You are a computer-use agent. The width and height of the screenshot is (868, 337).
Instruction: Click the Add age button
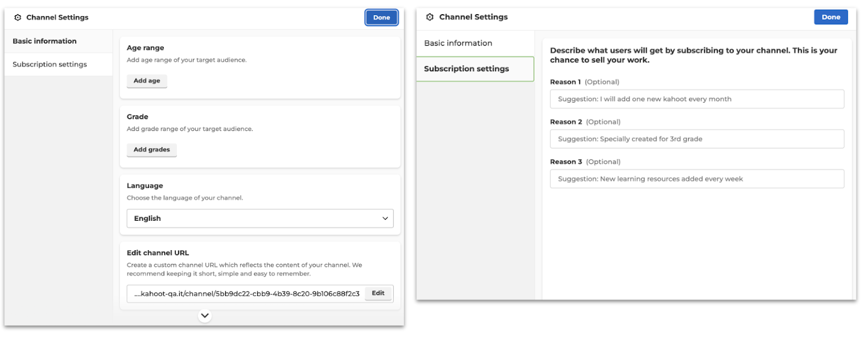pyautogui.click(x=147, y=81)
